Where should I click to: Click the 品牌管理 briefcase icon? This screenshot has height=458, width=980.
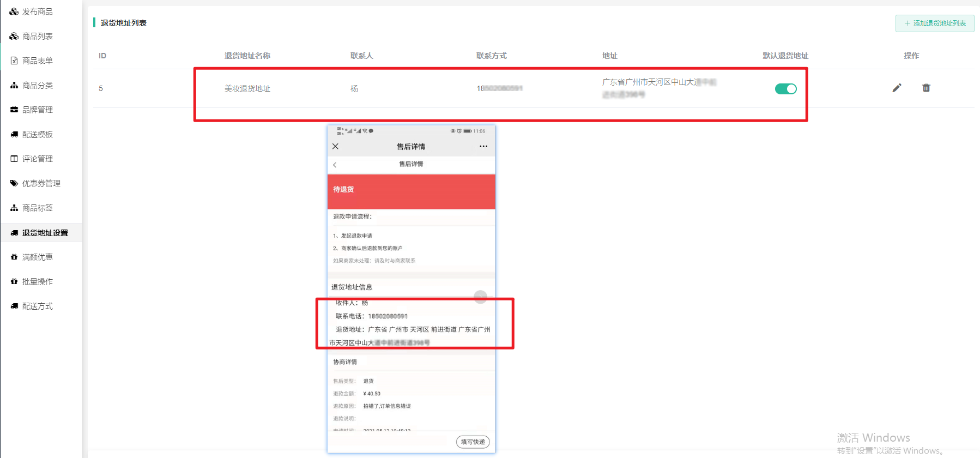(x=14, y=110)
